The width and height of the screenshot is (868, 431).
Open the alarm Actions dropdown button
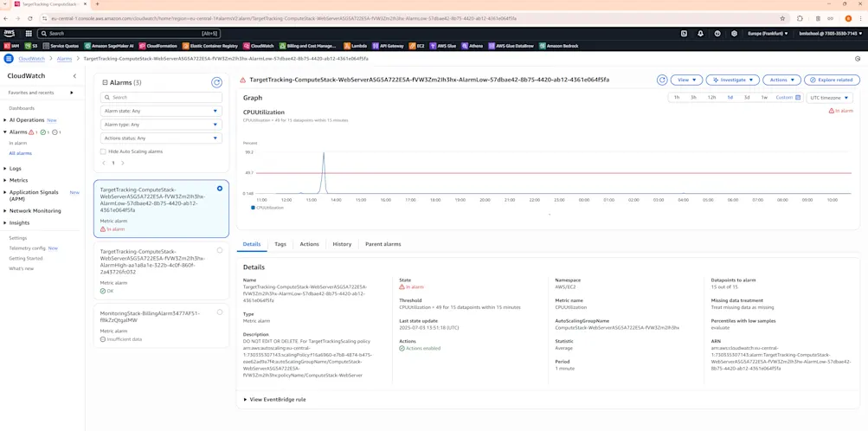coord(781,80)
